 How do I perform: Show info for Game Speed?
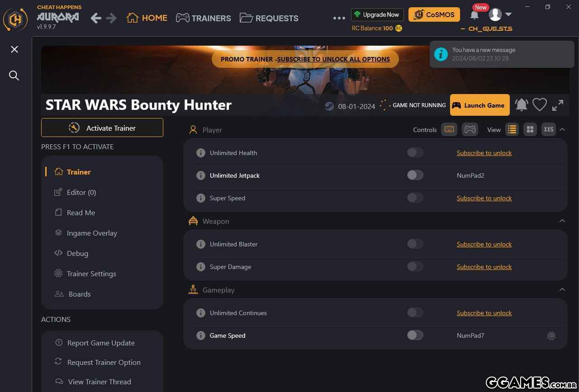(x=201, y=335)
